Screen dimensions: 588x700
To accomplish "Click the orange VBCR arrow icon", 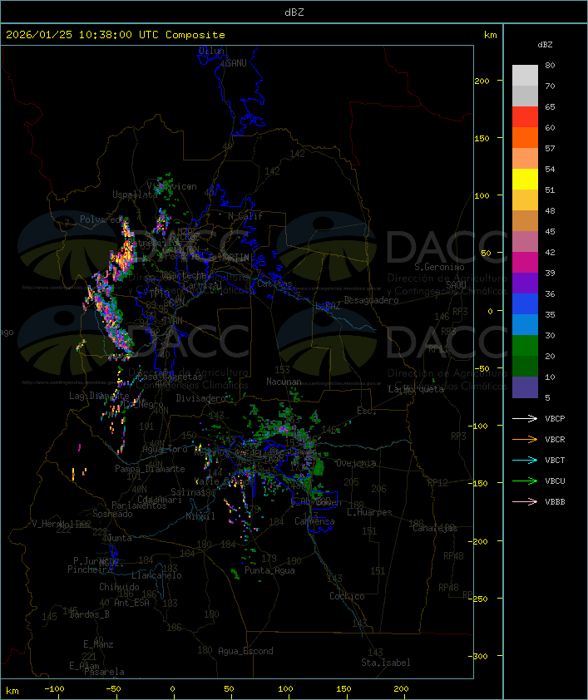I will click(525, 439).
